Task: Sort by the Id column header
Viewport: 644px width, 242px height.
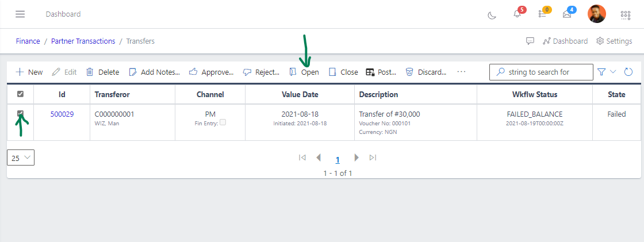Action: point(62,94)
